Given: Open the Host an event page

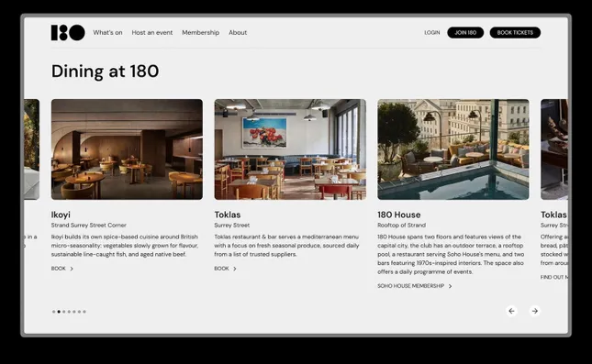Looking at the screenshot, I should pyautogui.click(x=152, y=33).
